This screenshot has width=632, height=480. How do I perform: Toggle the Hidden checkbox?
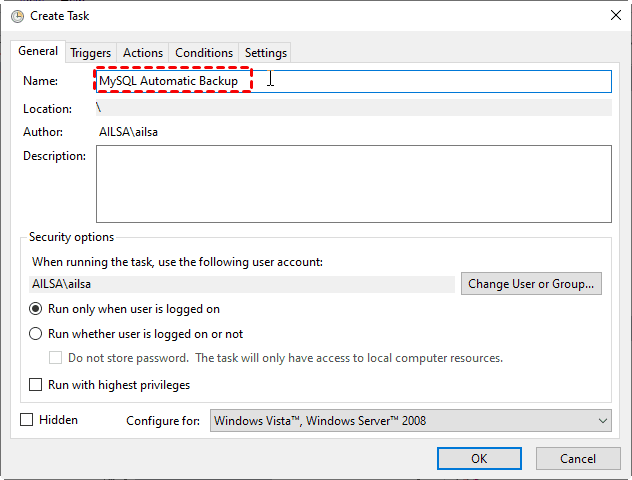tap(27, 420)
